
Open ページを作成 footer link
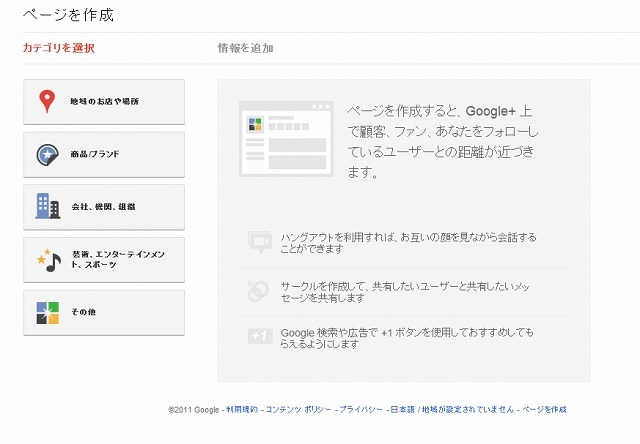544,409
